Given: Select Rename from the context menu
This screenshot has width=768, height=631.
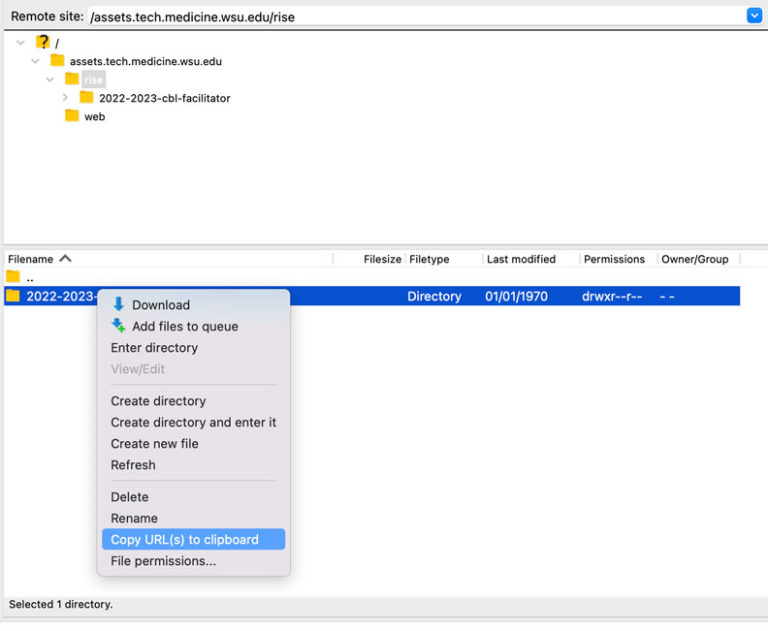Looking at the screenshot, I should click(134, 518).
